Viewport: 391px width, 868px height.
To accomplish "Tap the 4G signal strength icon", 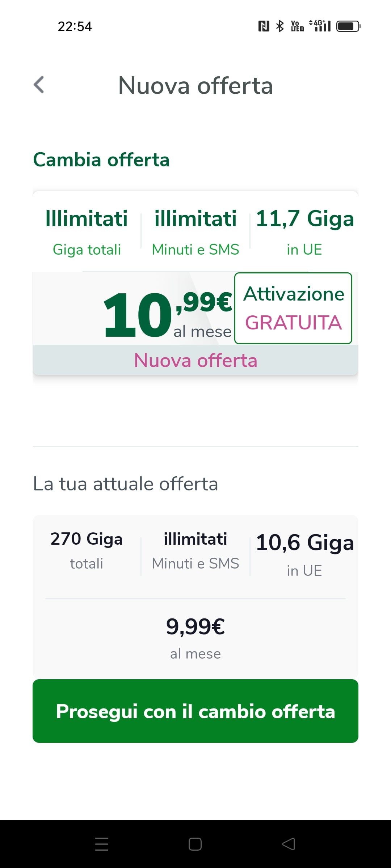I will pyautogui.click(x=320, y=26).
